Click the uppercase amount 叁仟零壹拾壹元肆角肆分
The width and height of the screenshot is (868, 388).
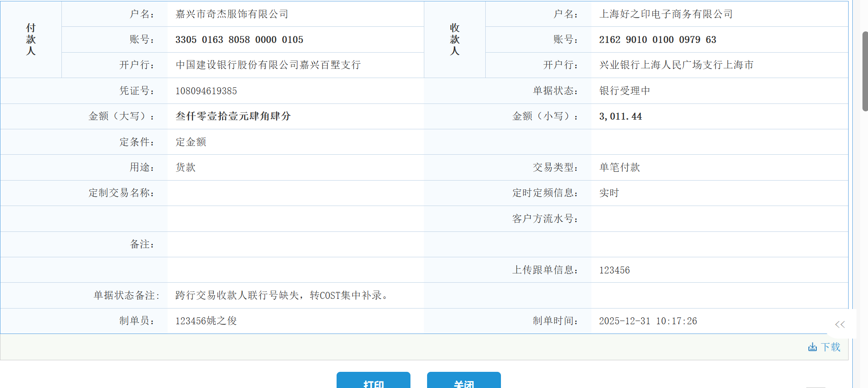click(x=233, y=116)
